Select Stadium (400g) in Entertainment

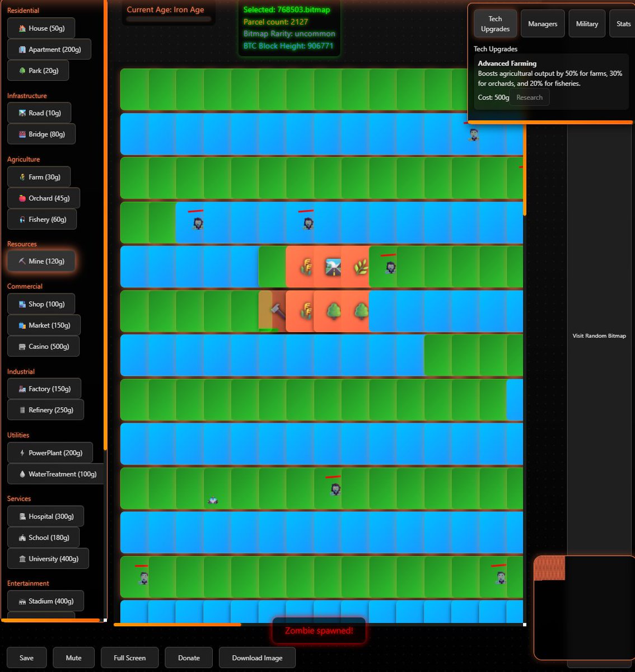(45, 601)
